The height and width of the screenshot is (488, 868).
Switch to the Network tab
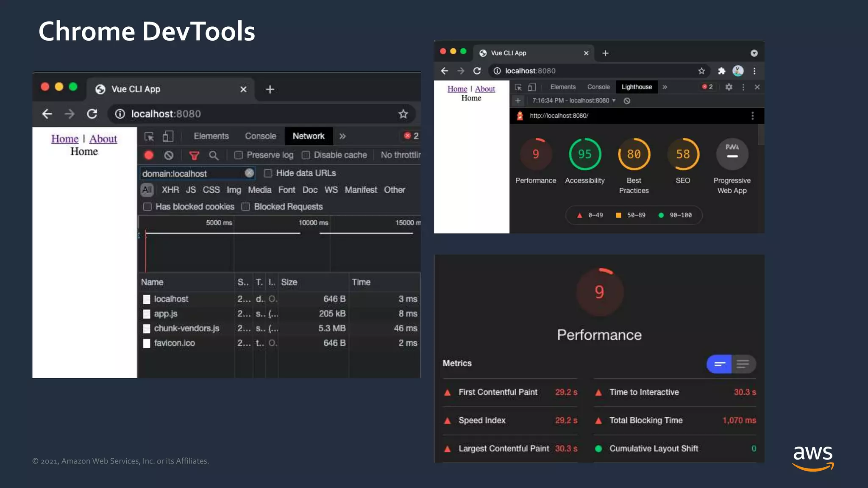pos(309,136)
